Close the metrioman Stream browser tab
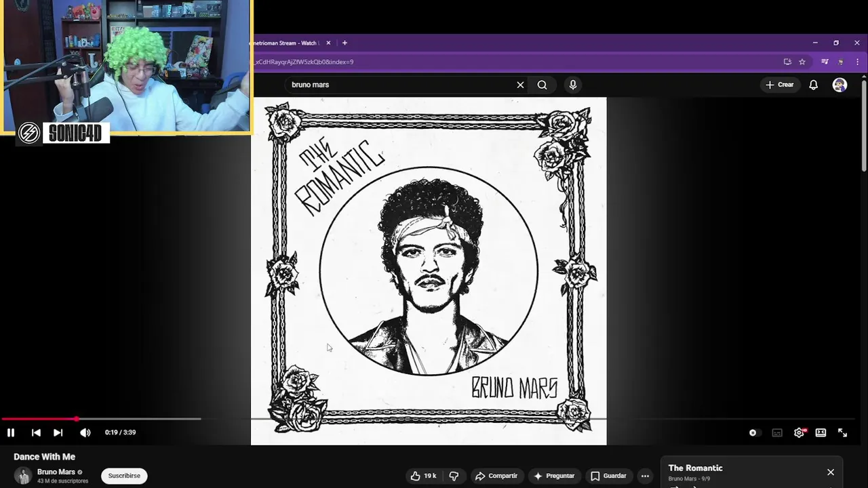868x488 pixels. point(328,43)
